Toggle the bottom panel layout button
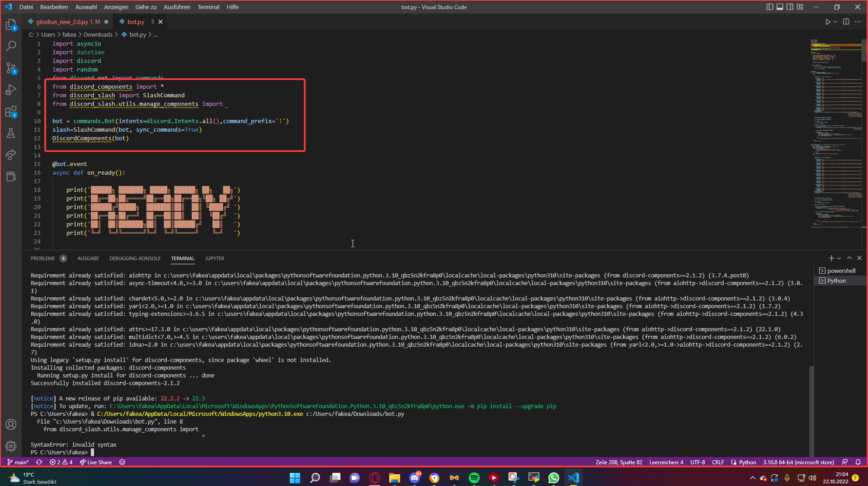Screen dimensions: 868x486 pos(780,7)
